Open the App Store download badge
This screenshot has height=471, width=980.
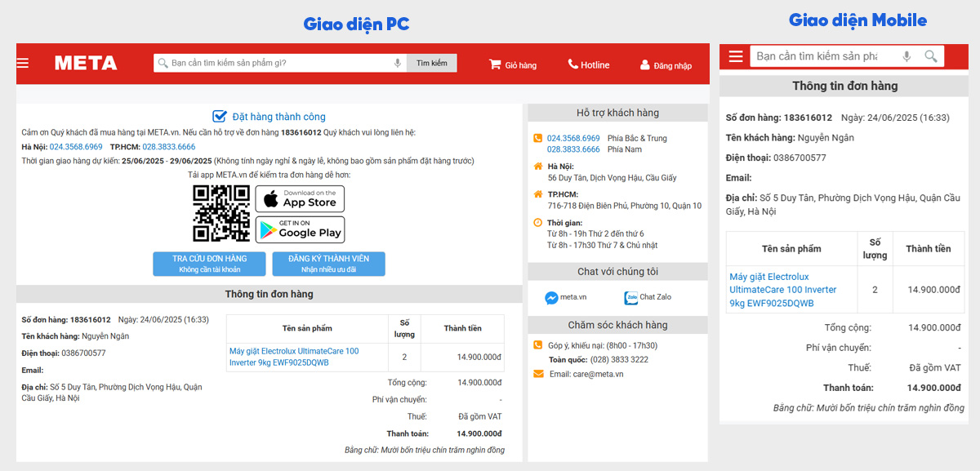point(300,198)
